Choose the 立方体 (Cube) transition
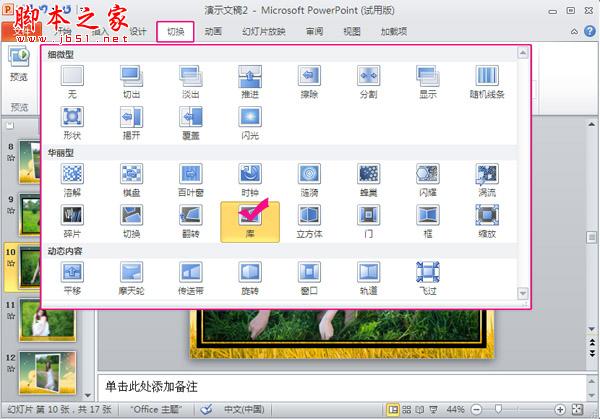This screenshot has width=600, height=419. coord(308,220)
